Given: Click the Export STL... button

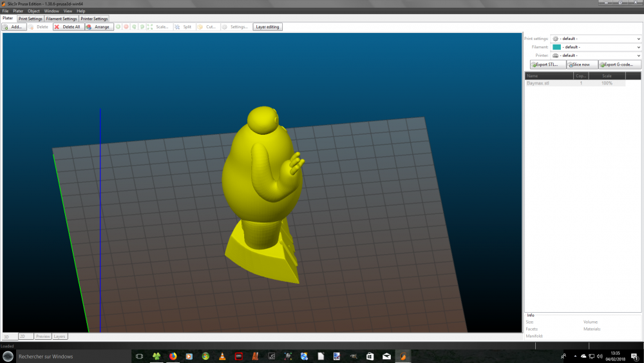Looking at the screenshot, I should tap(548, 64).
